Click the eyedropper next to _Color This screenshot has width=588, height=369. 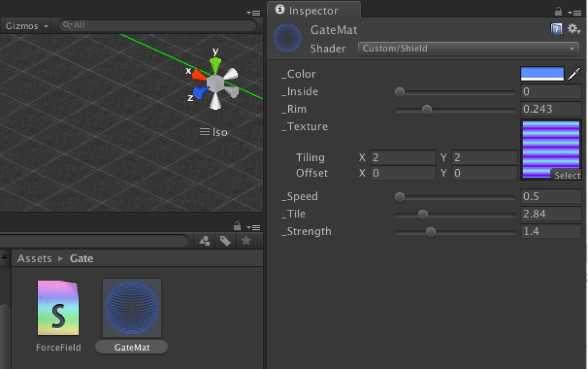(574, 74)
